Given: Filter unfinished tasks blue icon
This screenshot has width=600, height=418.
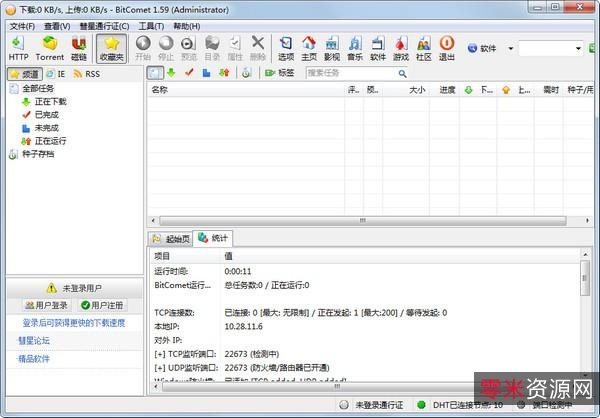Looking at the screenshot, I should tap(207, 73).
